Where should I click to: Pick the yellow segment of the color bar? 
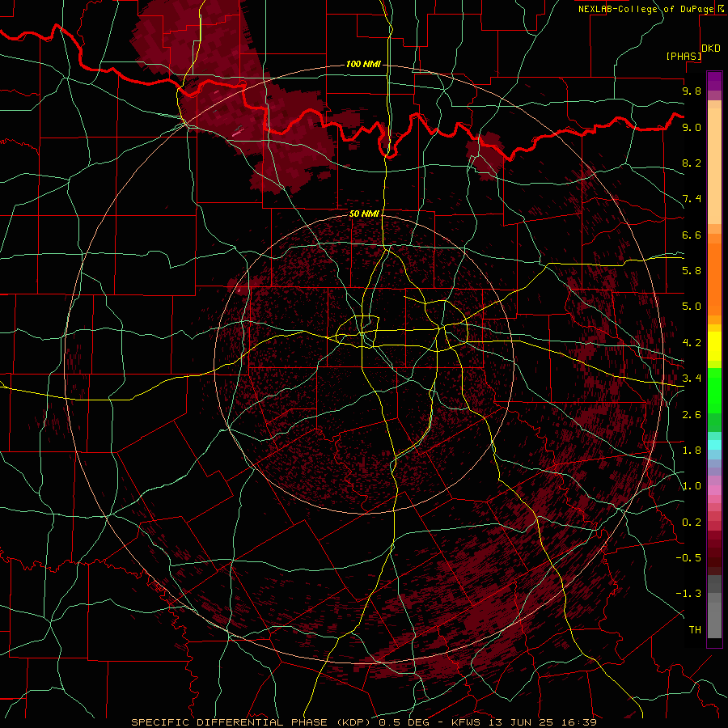(714, 346)
